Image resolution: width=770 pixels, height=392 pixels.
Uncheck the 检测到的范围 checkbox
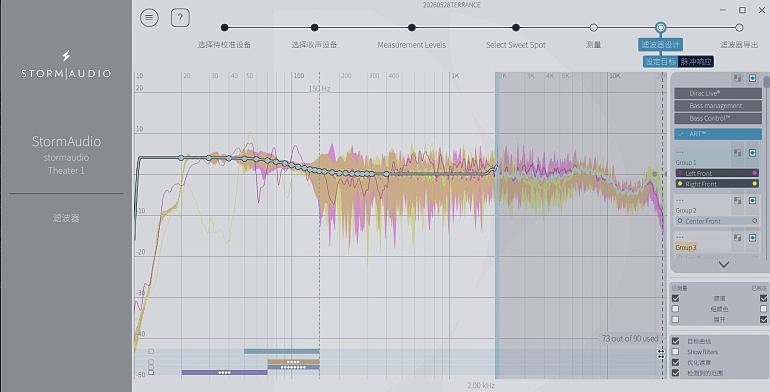point(676,373)
